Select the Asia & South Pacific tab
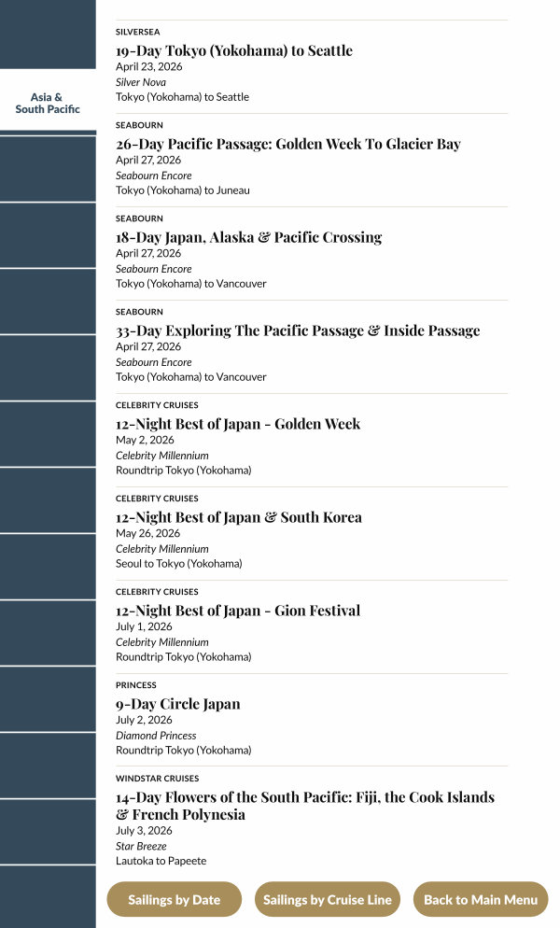The width and height of the screenshot is (560, 928). 48,103
